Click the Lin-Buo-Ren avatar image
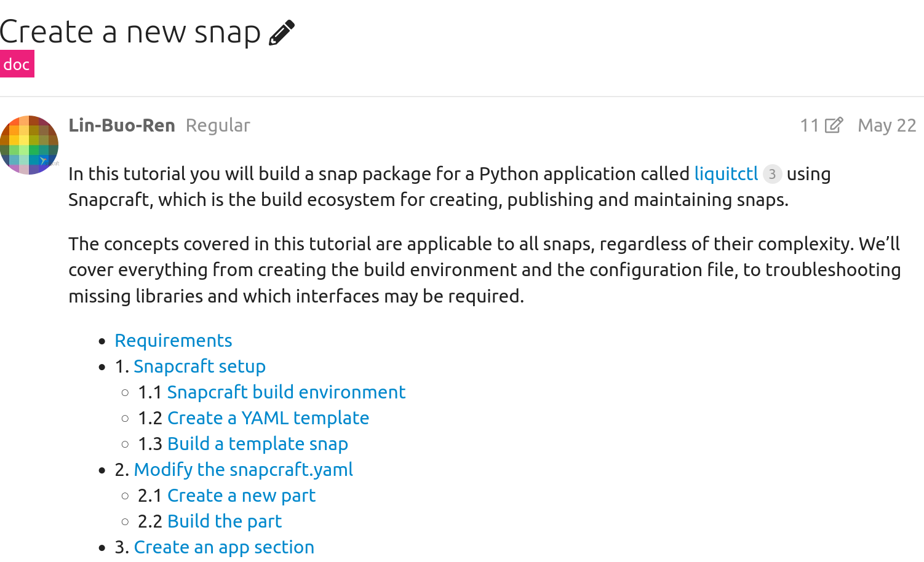Screen dimensions: 924x562 coord(29,145)
